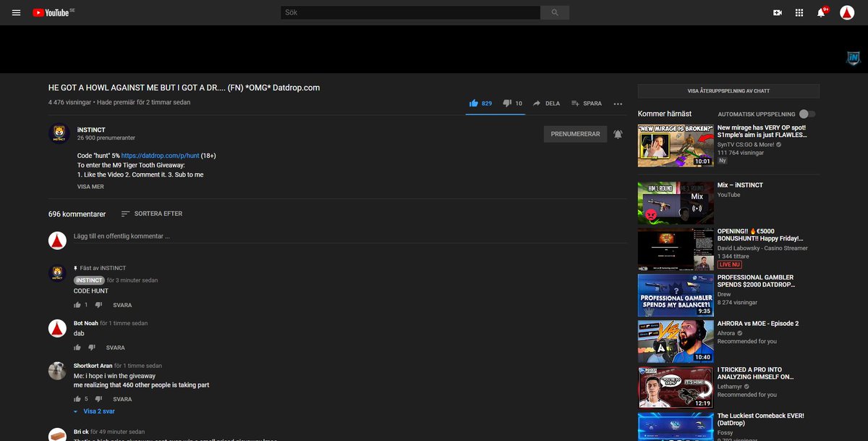
Task: Open SynTV CS:GO & More! channel name
Action: [x=745, y=145]
